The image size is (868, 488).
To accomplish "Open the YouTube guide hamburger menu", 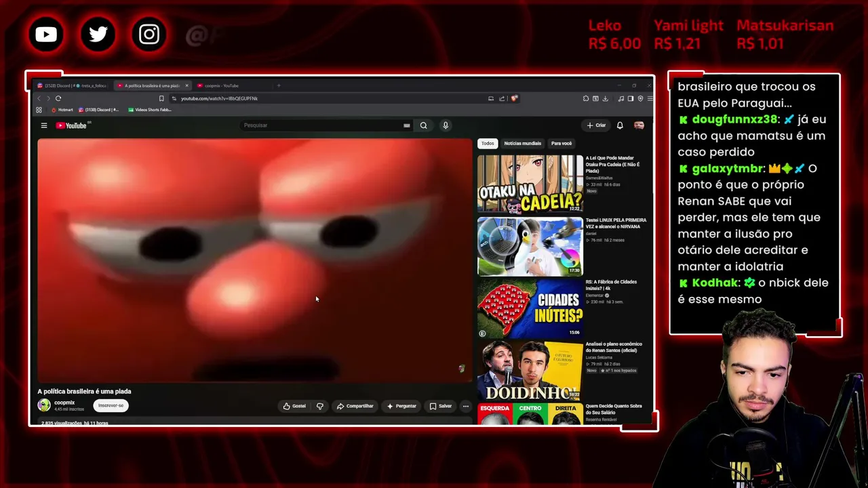I will point(44,125).
